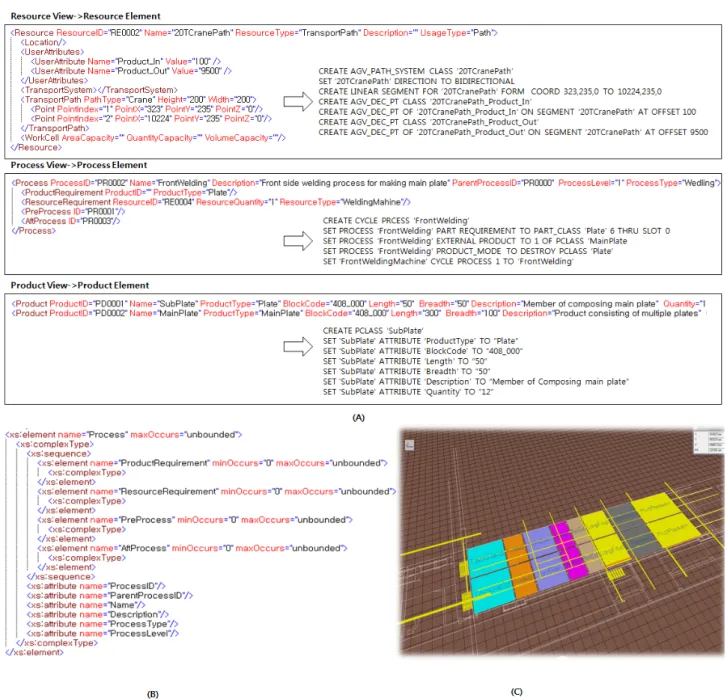
Task: Click the schema element "PreProcess" line
Action: (195, 520)
